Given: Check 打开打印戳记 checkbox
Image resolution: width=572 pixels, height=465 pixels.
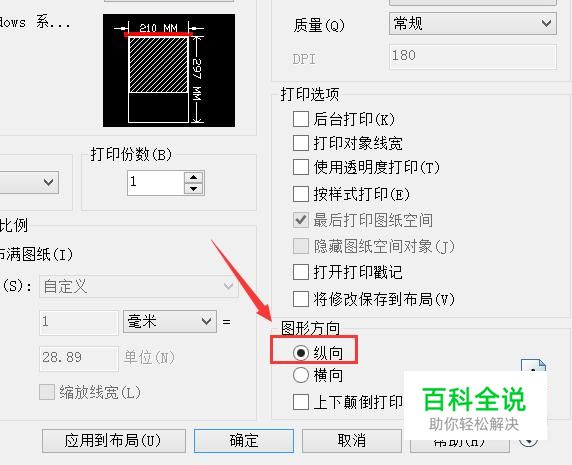Looking at the screenshot, I should (x=301, y=272).
